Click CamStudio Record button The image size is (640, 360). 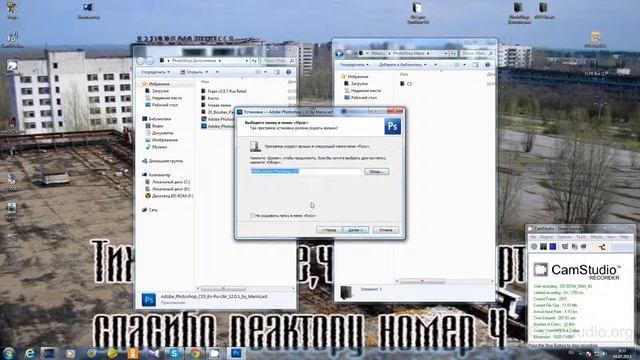534,247
